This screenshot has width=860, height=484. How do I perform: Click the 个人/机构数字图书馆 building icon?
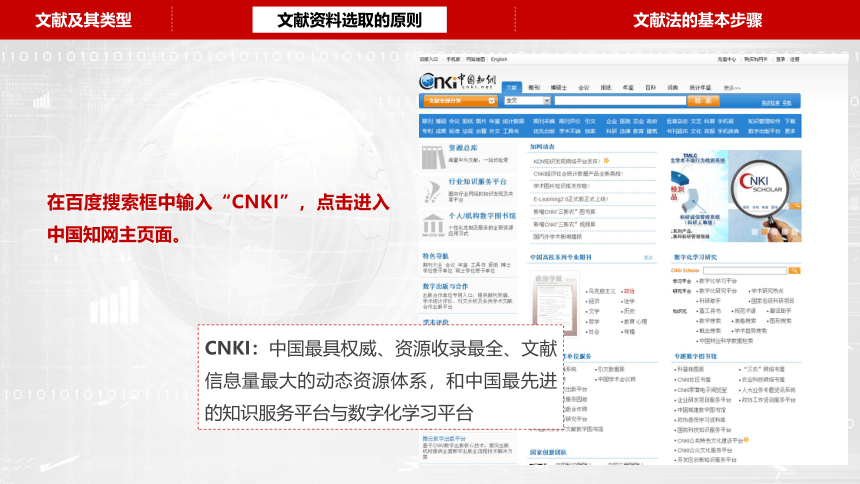coord(433,226)
